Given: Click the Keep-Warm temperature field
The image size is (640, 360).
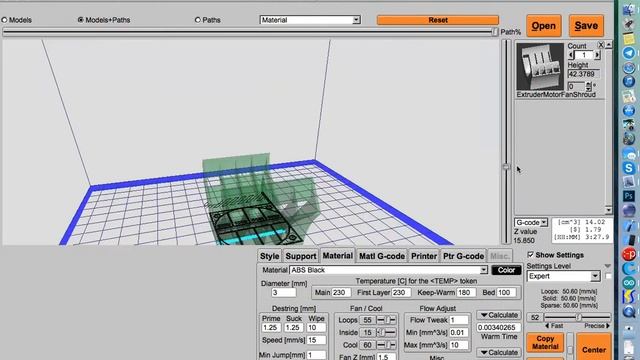Looking at the screenshot, I should click(x=467, y=292).
